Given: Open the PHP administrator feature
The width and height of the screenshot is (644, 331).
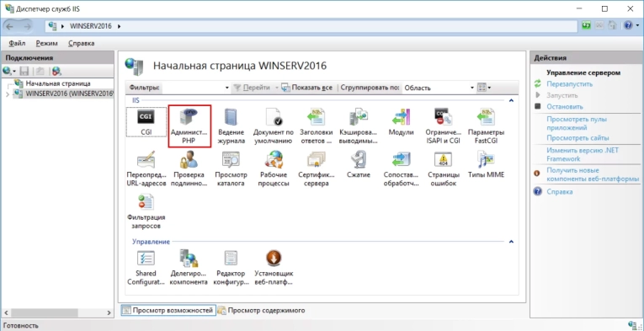Looking at the screenshot, I should pyautogui.click(x=189, y=125).
